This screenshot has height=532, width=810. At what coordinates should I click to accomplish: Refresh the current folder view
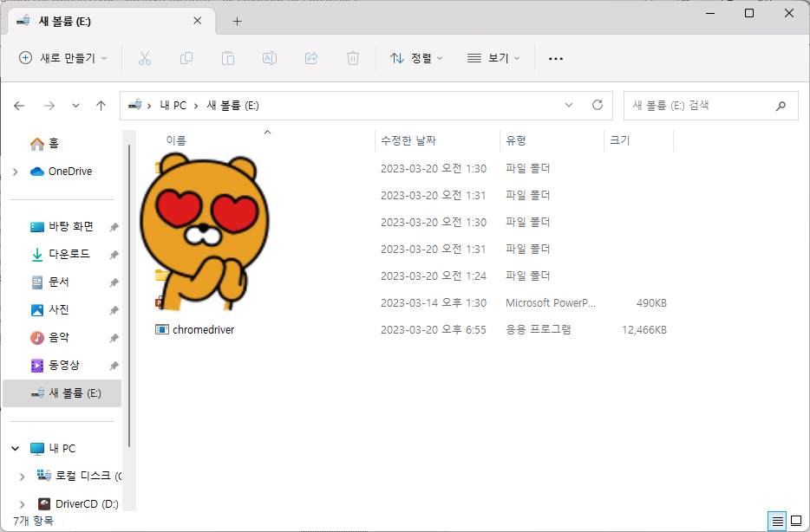pos(598,105)
